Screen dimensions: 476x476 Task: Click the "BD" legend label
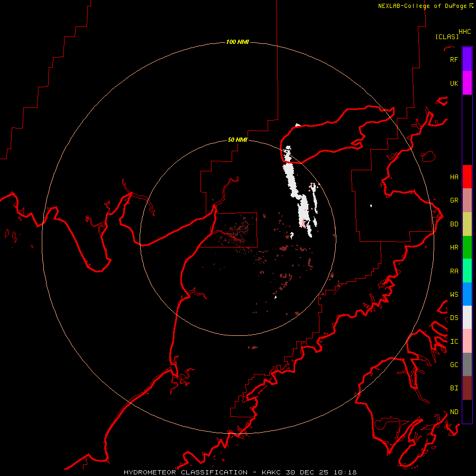point(454,224)
